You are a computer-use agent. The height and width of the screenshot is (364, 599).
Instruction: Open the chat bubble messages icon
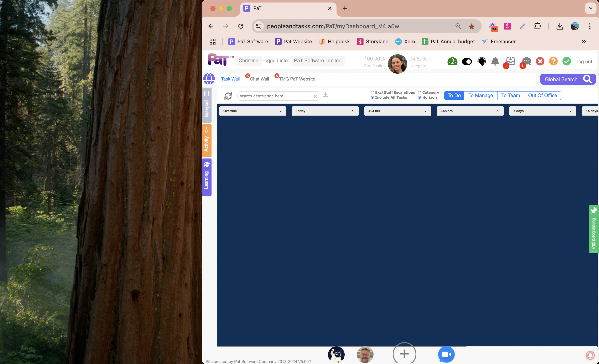point(527,61)
